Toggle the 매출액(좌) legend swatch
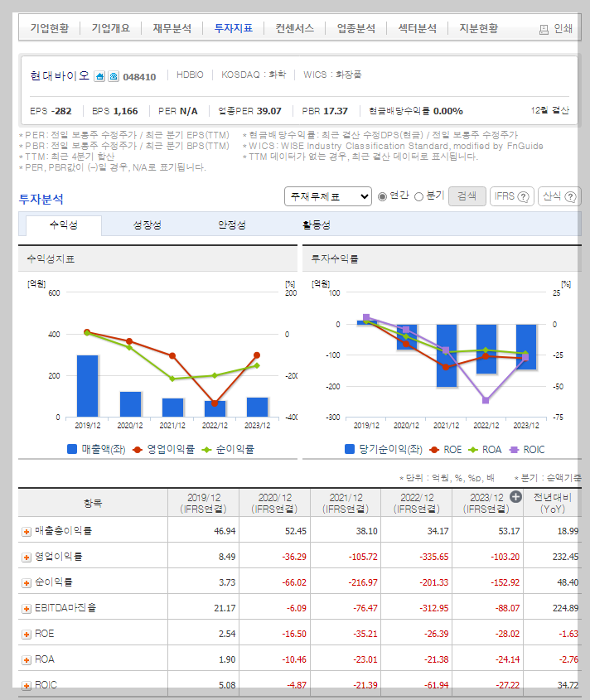The height and width of the screenshot is (700, 590). coord(72,449)
